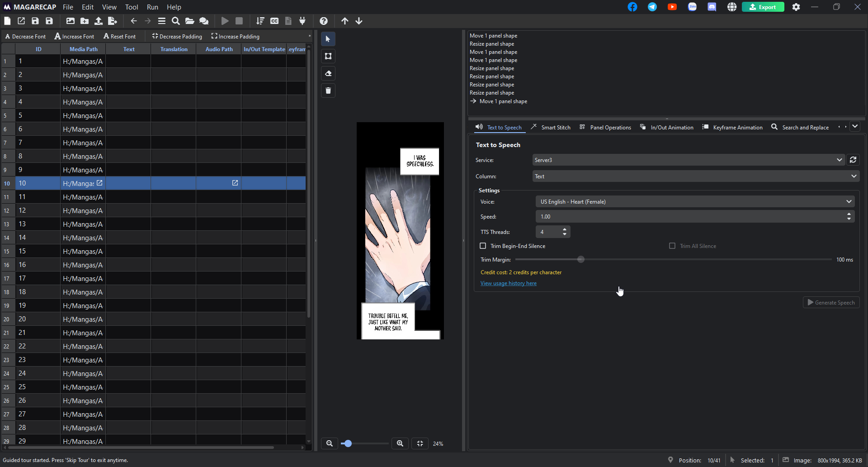Screen dimensions: 868x467
Task: Select the pointer selection tool
Action: [328, 39]
